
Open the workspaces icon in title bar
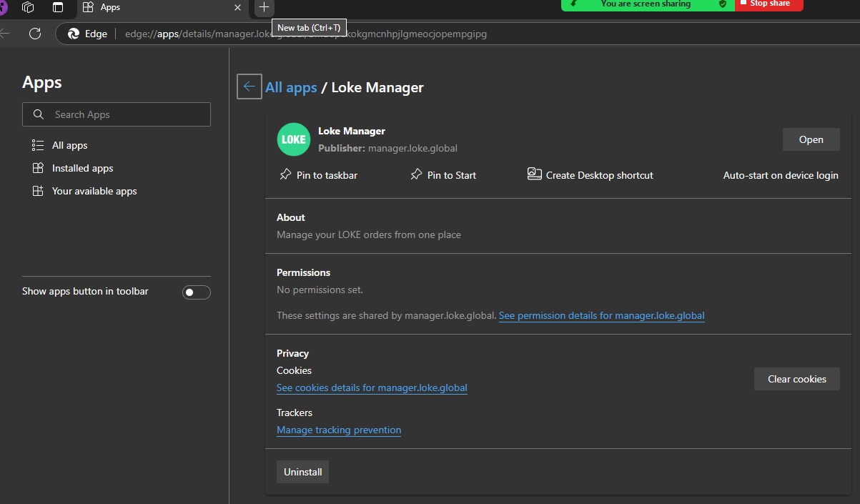(29, 7)
